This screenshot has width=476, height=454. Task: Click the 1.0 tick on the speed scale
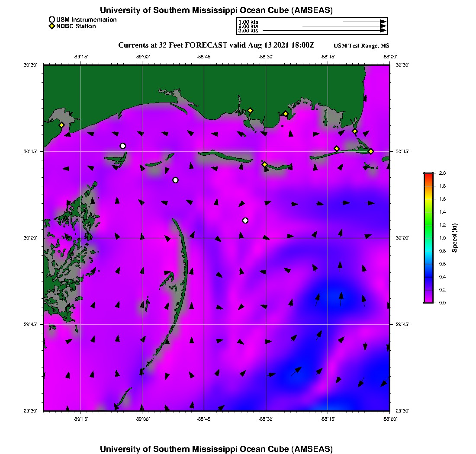coord(442,238)
